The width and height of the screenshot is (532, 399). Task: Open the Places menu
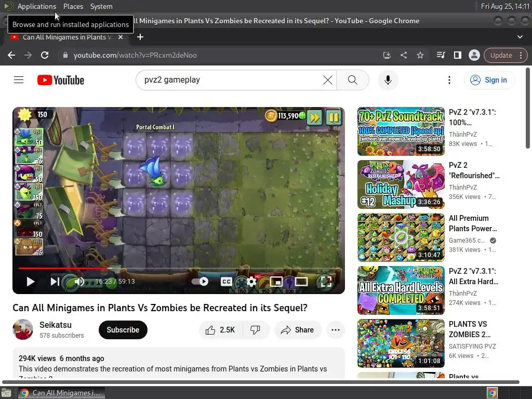click(73, 6)
